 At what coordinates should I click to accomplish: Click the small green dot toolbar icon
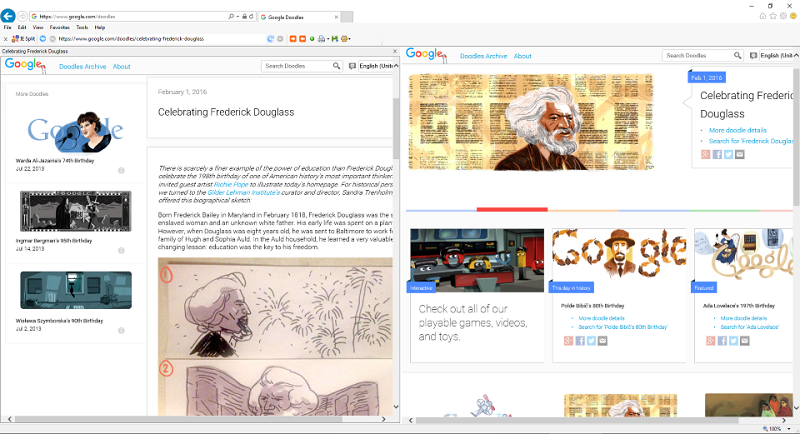312,39
